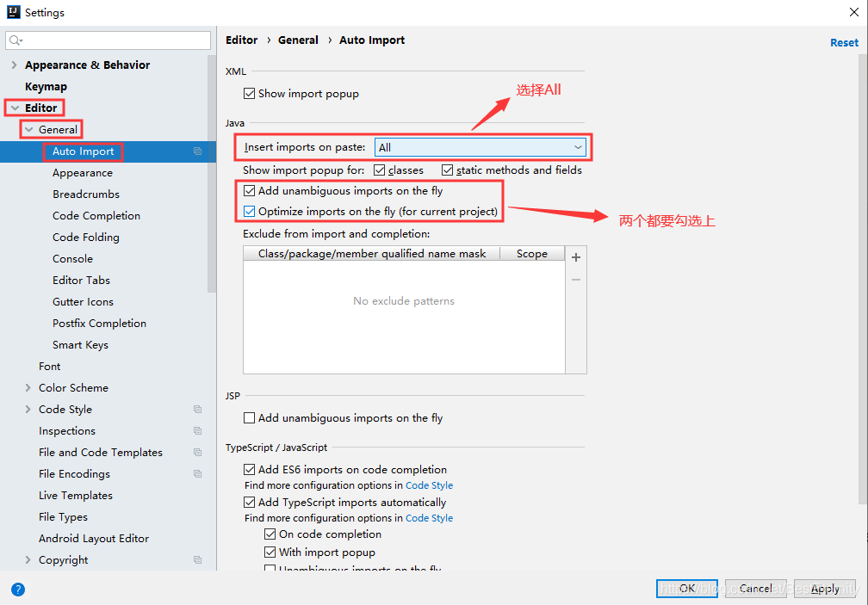
Task: Close the Settings dialog
Action: point(854,12)
